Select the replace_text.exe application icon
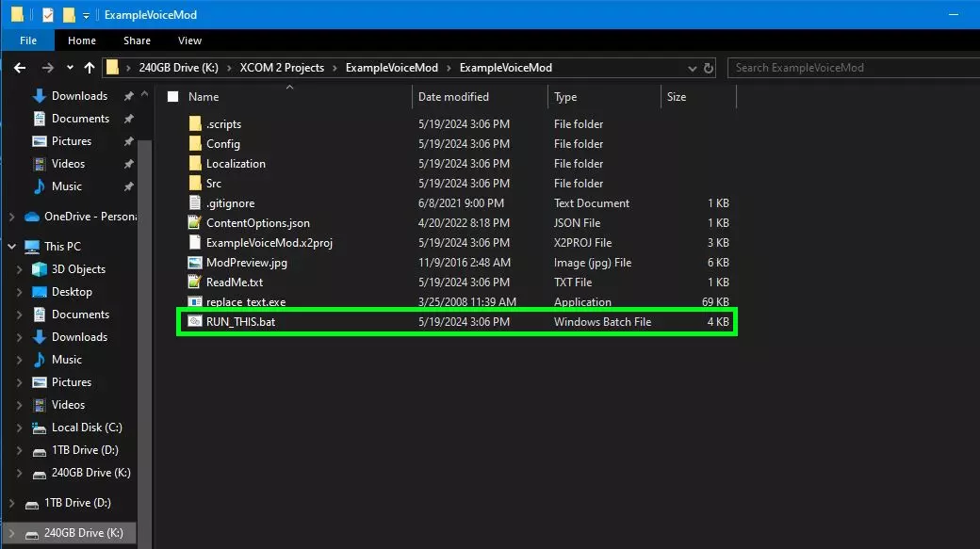Viewport: 980px width, 549px height. coord(195,301)
